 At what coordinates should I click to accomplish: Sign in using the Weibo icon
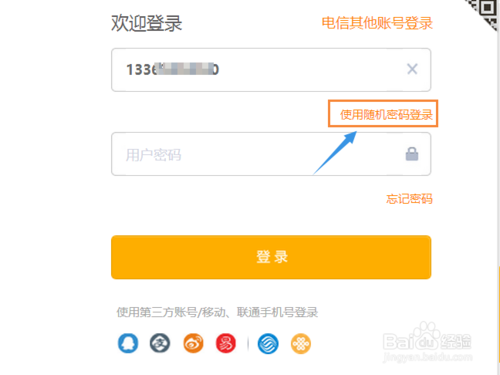point(193,343)
